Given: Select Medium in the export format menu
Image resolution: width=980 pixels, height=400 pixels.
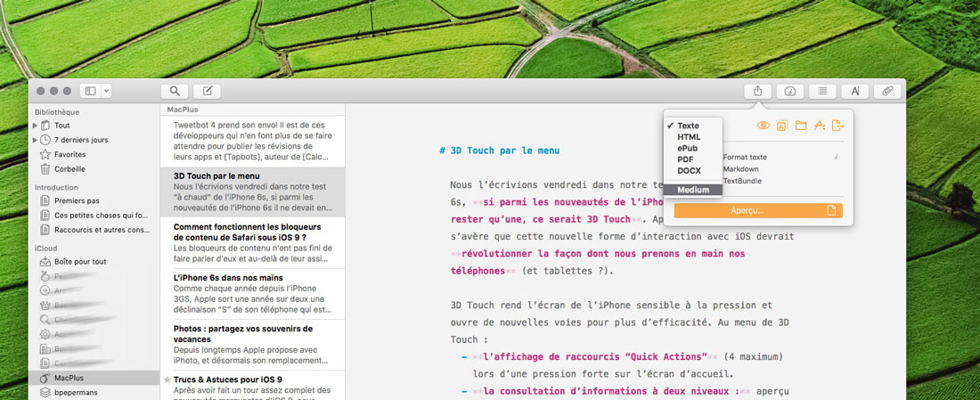Looking at the screenshot, I should coord(693,190).
